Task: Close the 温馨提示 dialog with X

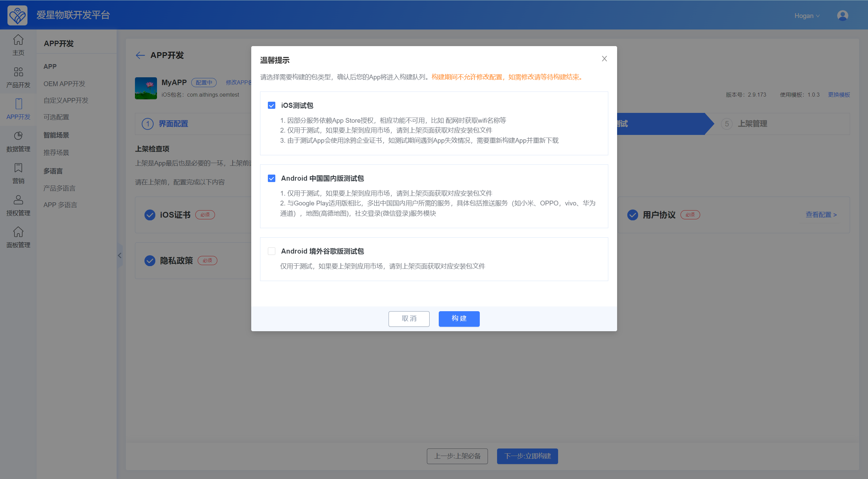Action: pyautogui.click(x=604, y=59)
